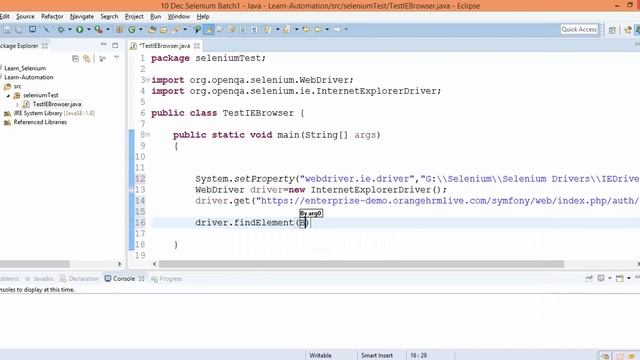
Task: Open the Refactor menu
Action: point(52,16)
